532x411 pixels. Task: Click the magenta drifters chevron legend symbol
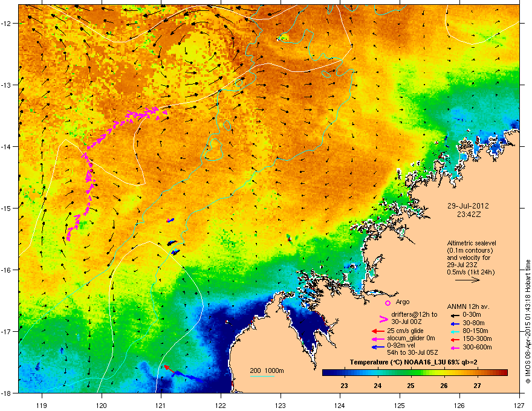coord(383,319)
